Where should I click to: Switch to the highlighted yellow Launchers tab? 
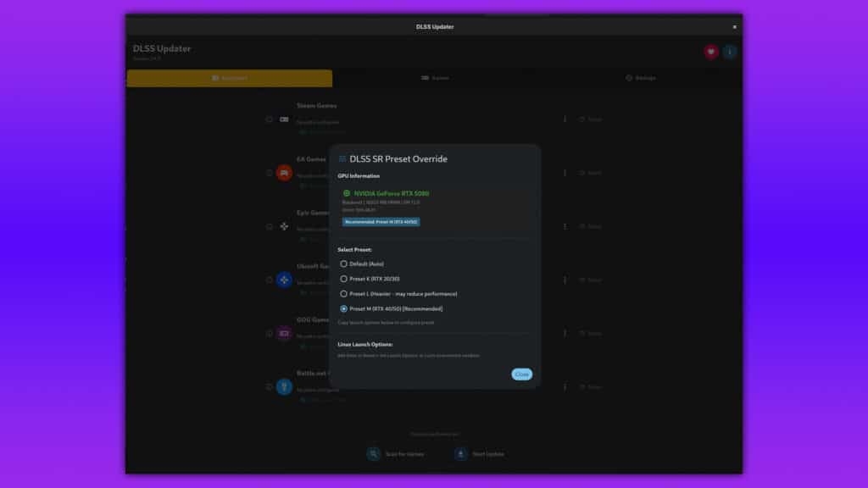click(229, 78)
